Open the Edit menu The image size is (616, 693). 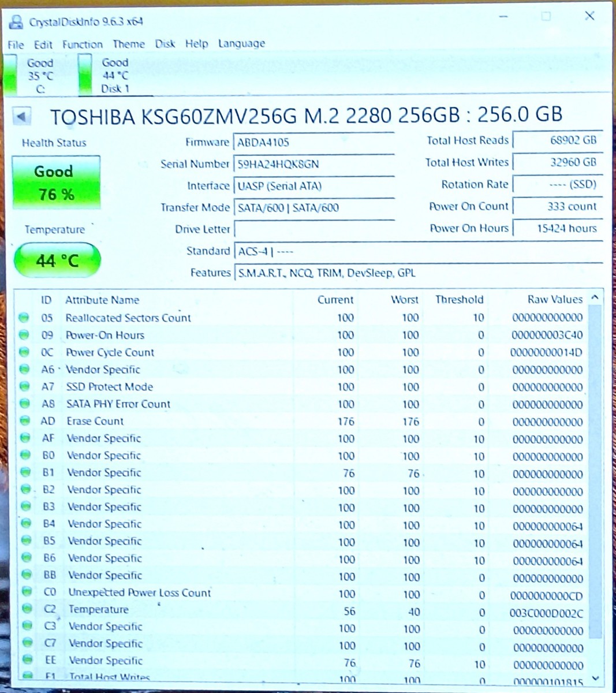(43, 44)
